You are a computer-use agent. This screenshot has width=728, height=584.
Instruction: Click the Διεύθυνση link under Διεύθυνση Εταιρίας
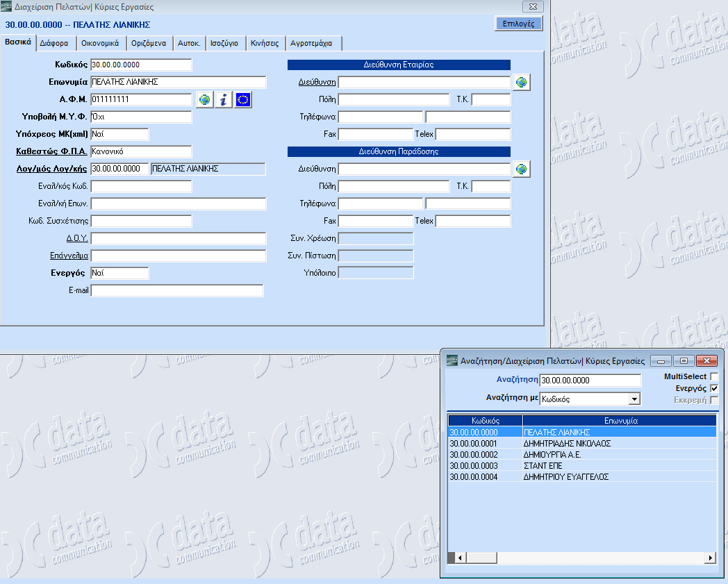pyautogui.click(x=317, y=82)
